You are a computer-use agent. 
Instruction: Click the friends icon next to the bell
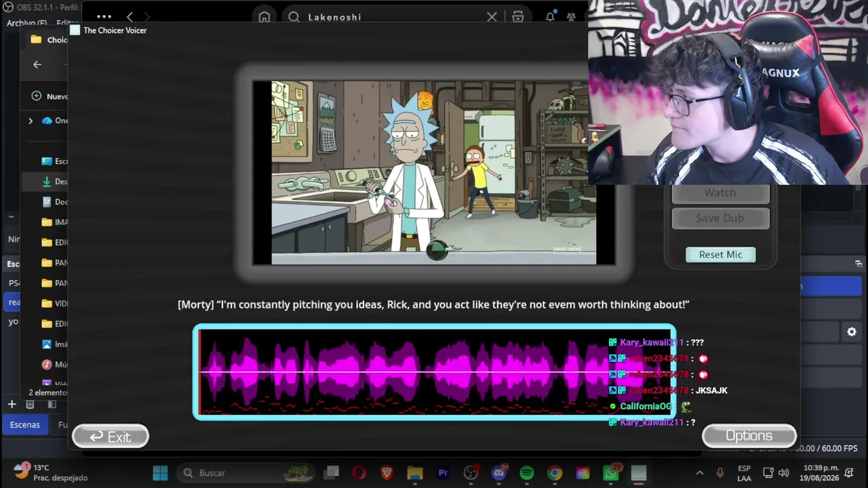point(571,17)
